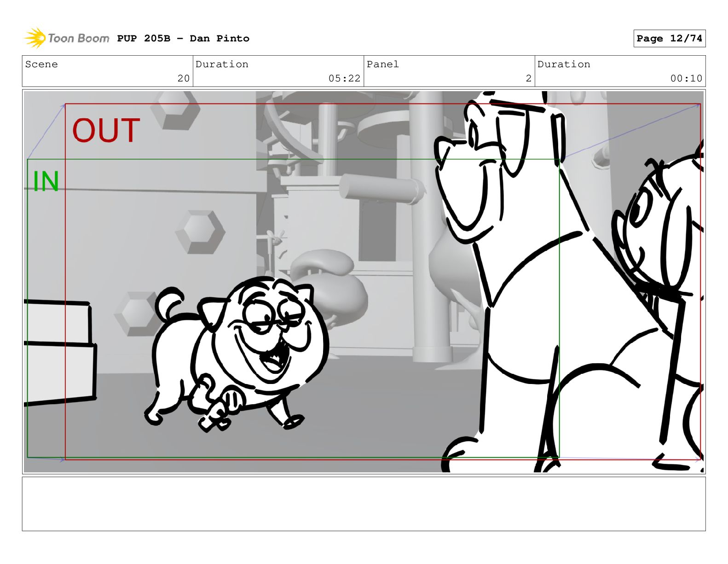Image resolution: width=728 pixels, height=564 pixels.
Task: Click the green 'IN' camera label
Action: tap(46, 181)
